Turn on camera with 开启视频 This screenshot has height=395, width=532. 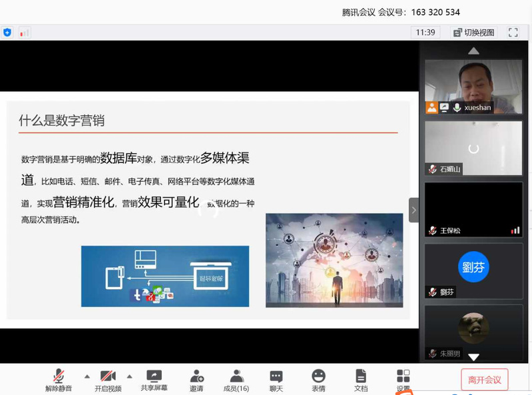(x=108, y=380)
